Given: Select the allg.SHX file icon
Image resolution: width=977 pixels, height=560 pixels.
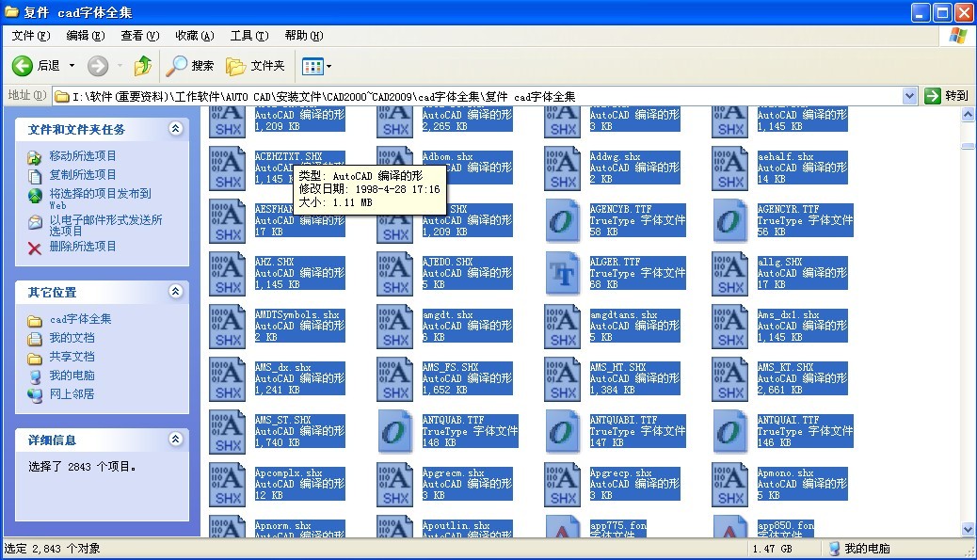Looking at the screenshot, I should pos(729,274).
